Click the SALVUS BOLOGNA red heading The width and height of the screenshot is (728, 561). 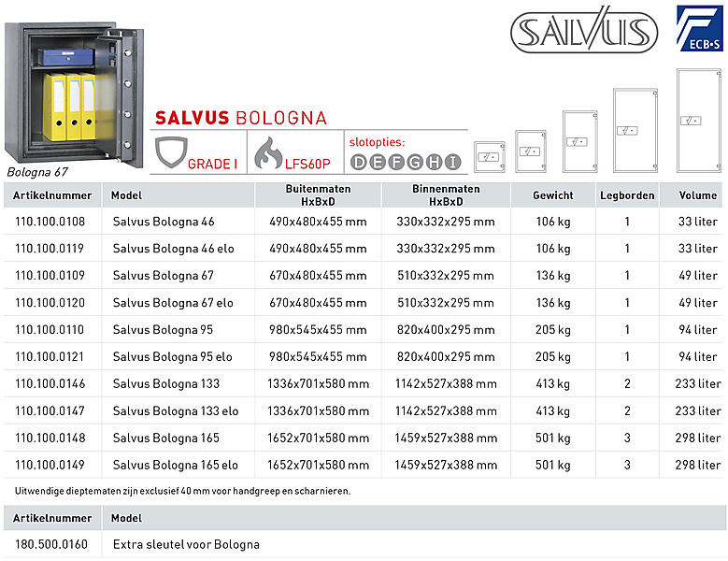(241, 118)
